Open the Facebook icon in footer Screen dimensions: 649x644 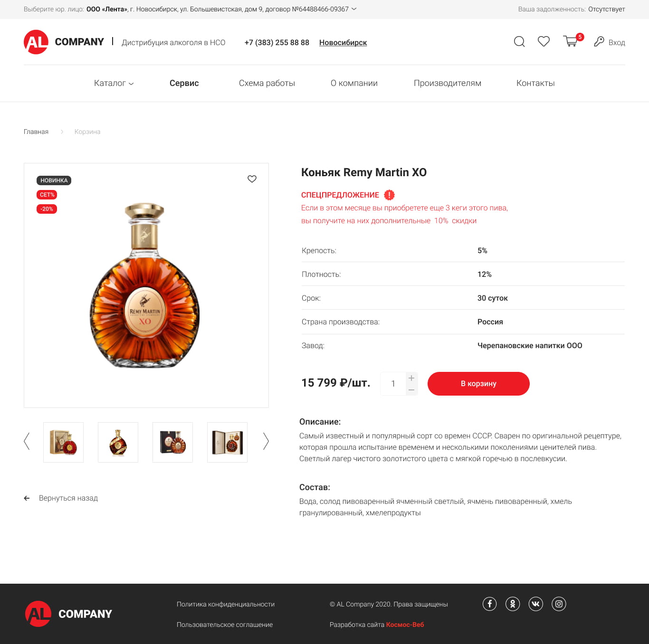tap(489, 604)
